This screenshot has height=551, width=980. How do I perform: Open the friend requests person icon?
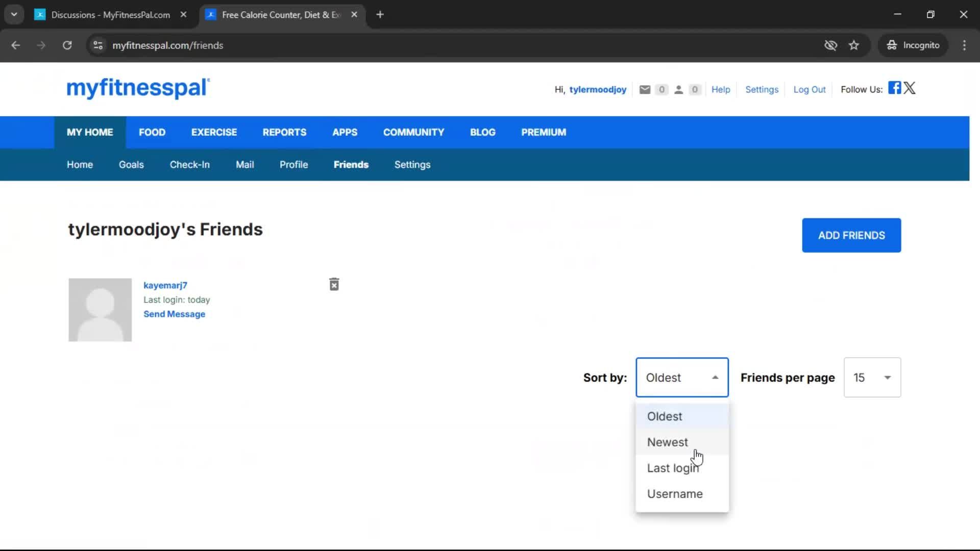click(x=678, y=90)
